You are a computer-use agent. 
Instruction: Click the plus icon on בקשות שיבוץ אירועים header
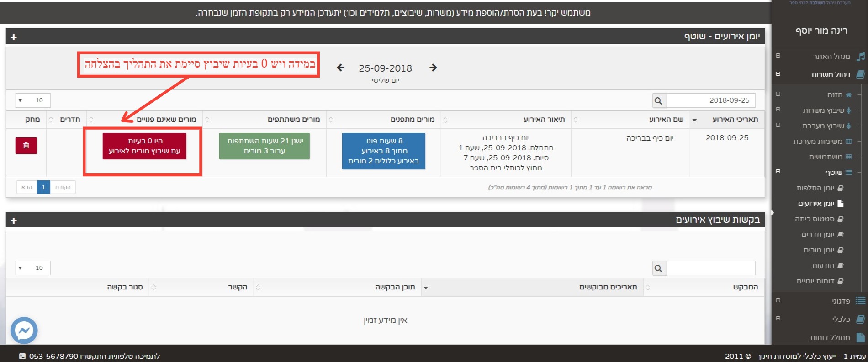point(14,220)
